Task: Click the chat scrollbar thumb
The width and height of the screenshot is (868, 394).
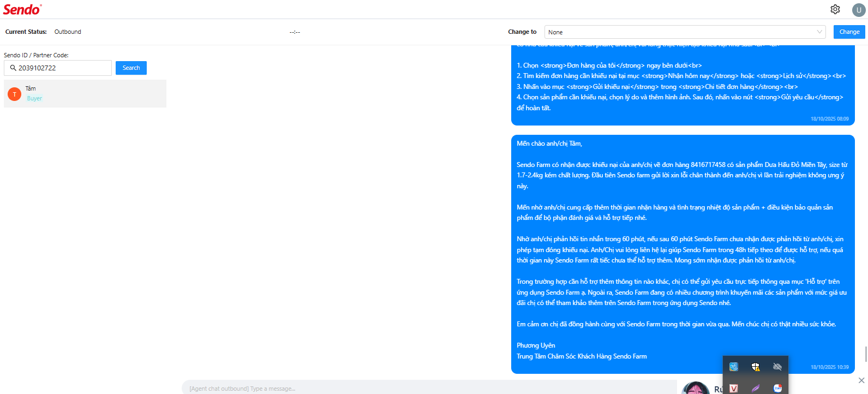Action: [x=866, y=354]
